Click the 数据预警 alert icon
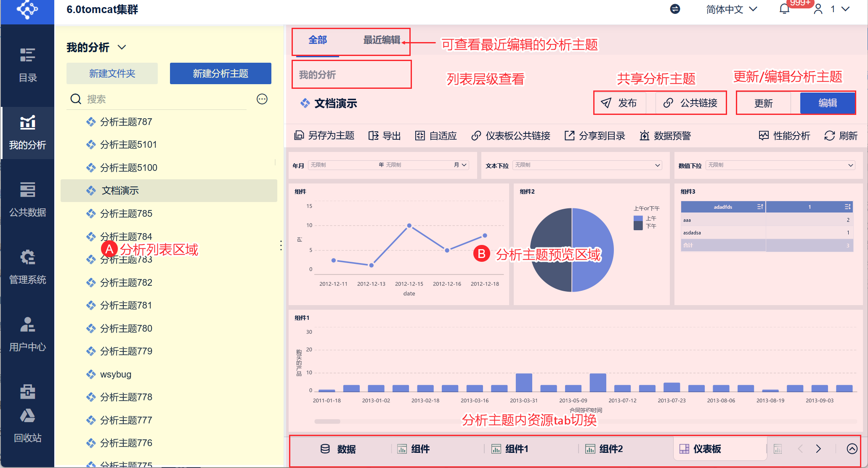 644,136
